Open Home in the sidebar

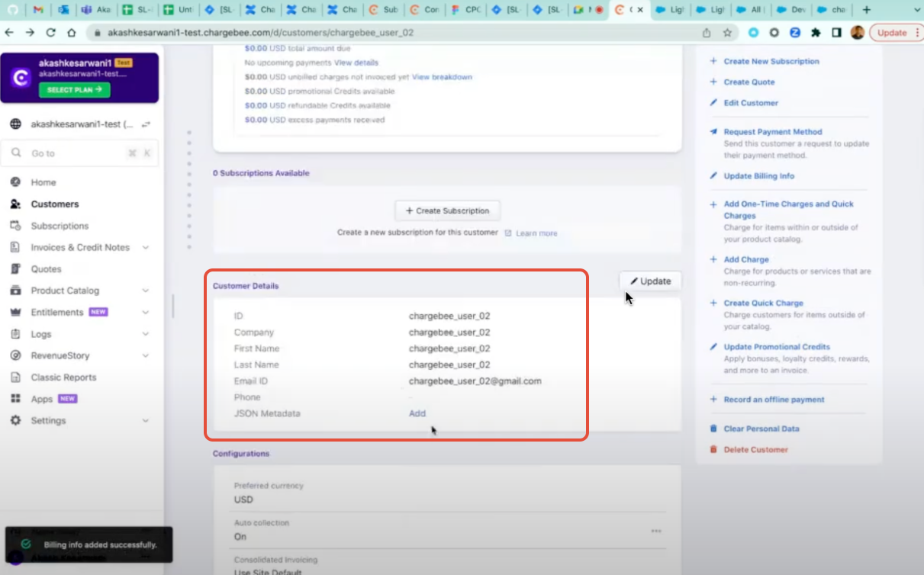(43, 182)
